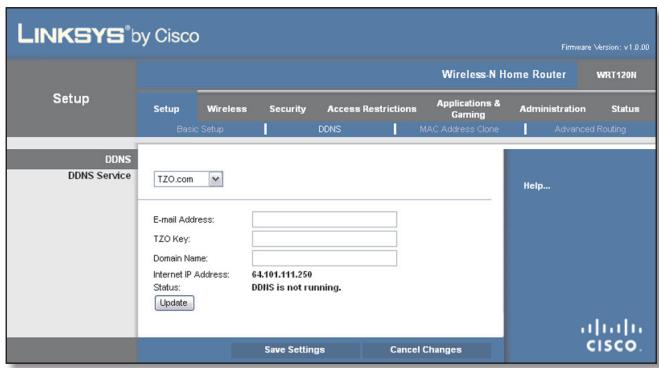Focus the Domain Name field
The height and width of the screenshot is (368, 659).
324,258
